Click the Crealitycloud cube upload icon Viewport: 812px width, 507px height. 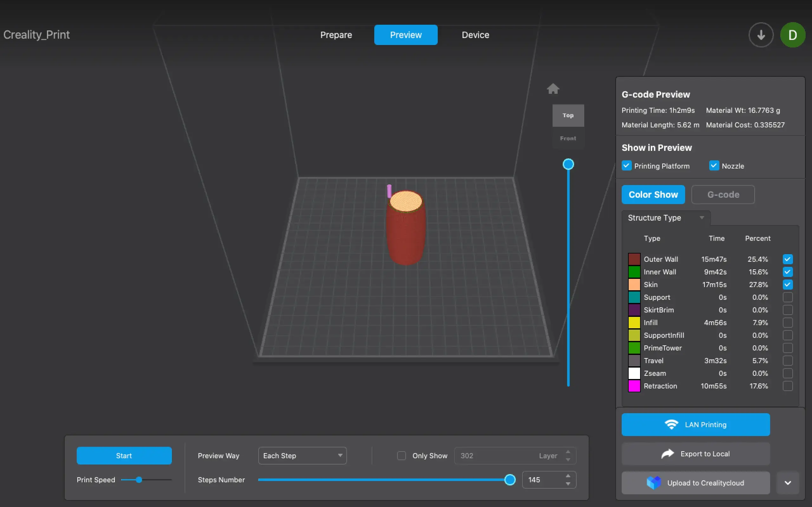pyautogui.click(x=653, y=483)
